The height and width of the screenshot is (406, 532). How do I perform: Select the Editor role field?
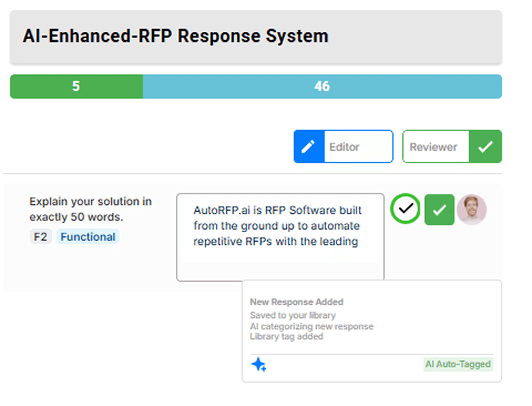(x=358, y=147)
